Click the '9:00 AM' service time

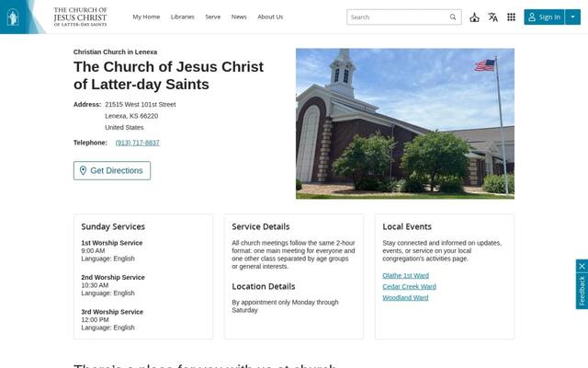93,251
